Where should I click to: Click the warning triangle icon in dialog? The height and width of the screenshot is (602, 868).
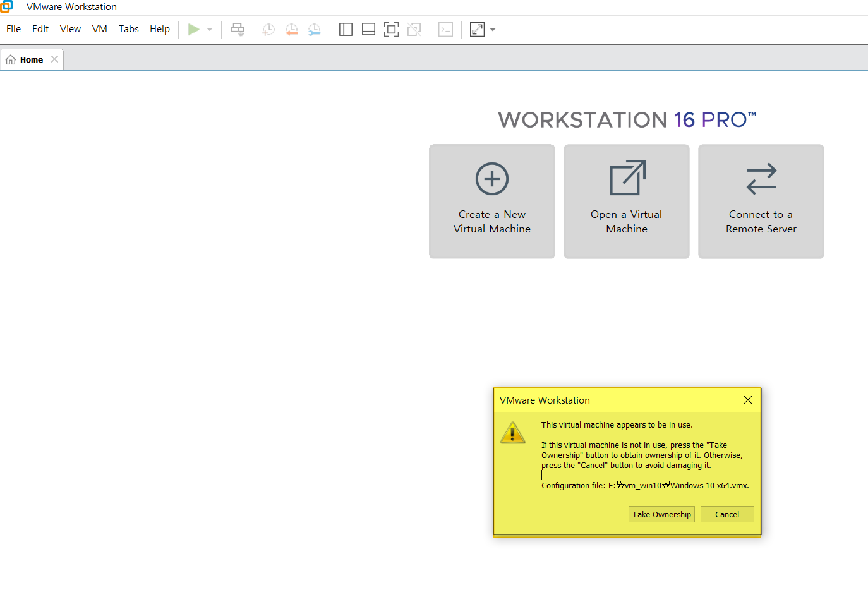pos(512,433)
